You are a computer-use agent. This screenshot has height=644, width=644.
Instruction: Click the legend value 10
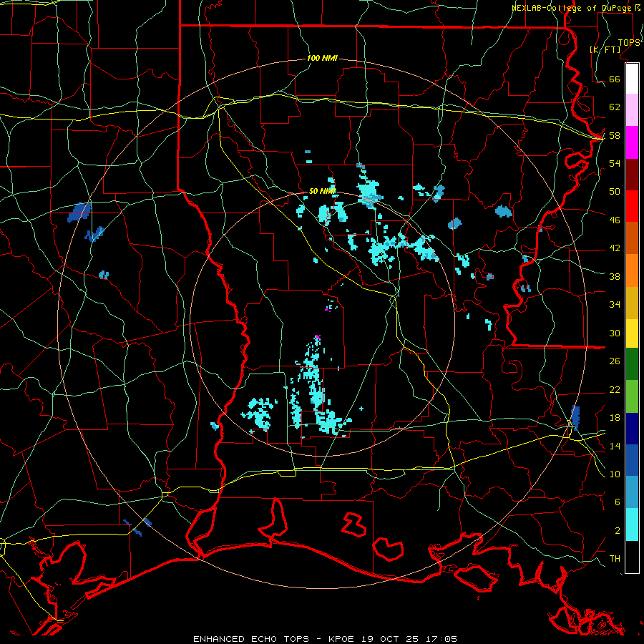click(x=615, y=474)
